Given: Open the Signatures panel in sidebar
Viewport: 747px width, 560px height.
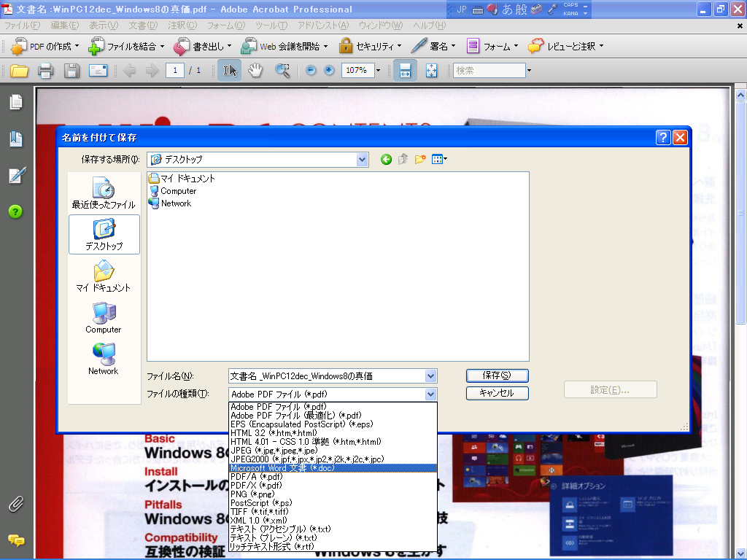Looking at the screenshot, I should pos(17,175).
